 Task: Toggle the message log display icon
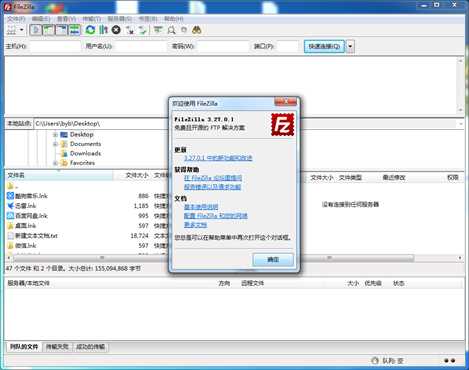36,30
